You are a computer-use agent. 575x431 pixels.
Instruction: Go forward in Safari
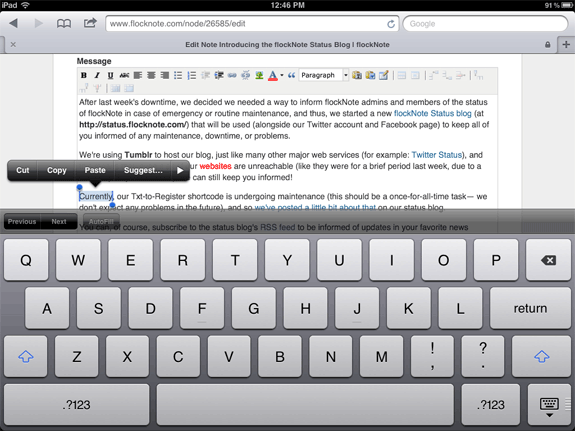[x=38, y=23]
